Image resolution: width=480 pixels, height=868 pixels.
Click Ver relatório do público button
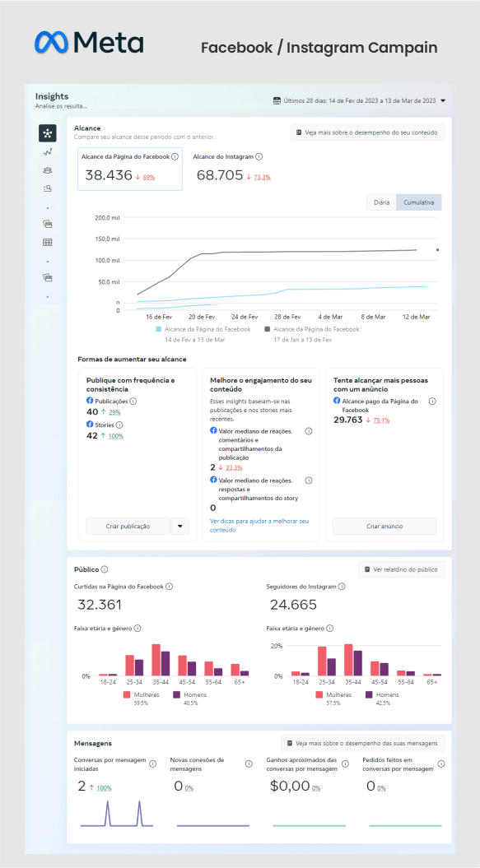tap(402, 569)
